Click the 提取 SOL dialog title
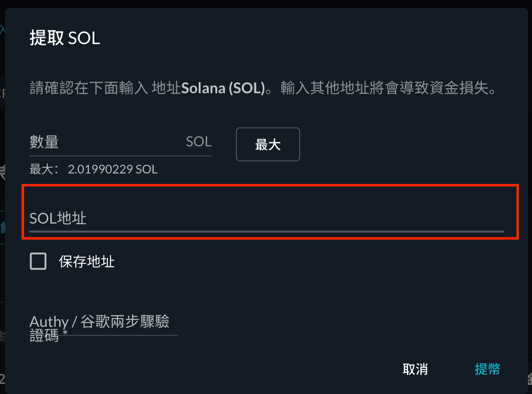 point(65,38)
